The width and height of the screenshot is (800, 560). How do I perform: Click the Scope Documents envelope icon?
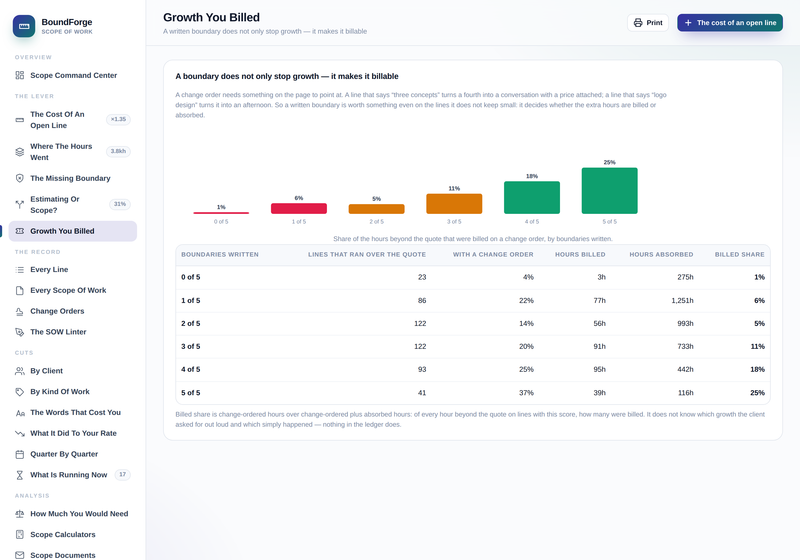coord(19,555)
